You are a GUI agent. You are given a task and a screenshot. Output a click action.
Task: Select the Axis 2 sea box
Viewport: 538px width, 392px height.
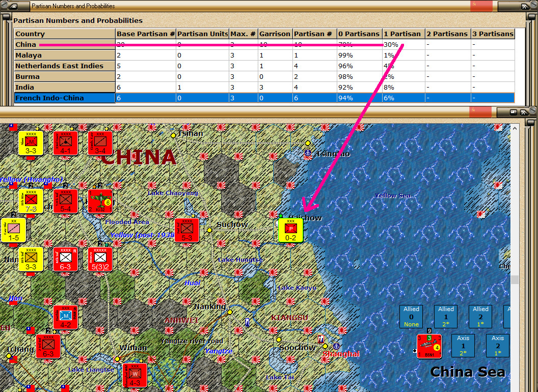point(498,346)
